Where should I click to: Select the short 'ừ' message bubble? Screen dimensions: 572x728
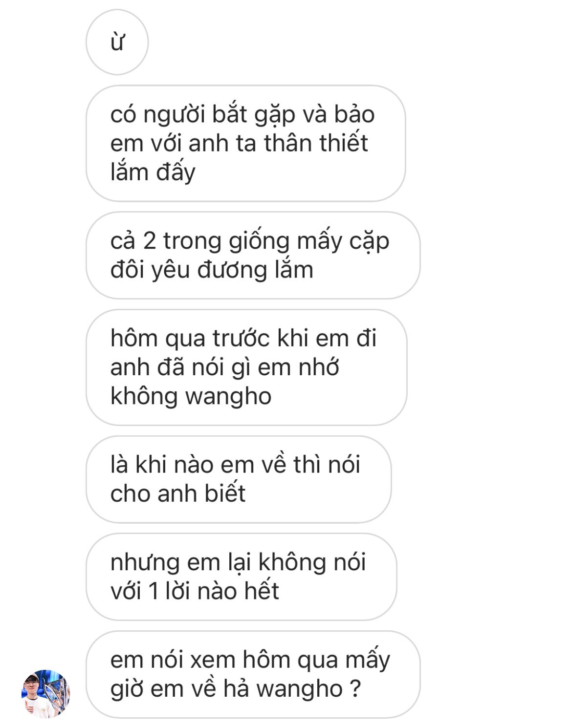pos(117,42)
